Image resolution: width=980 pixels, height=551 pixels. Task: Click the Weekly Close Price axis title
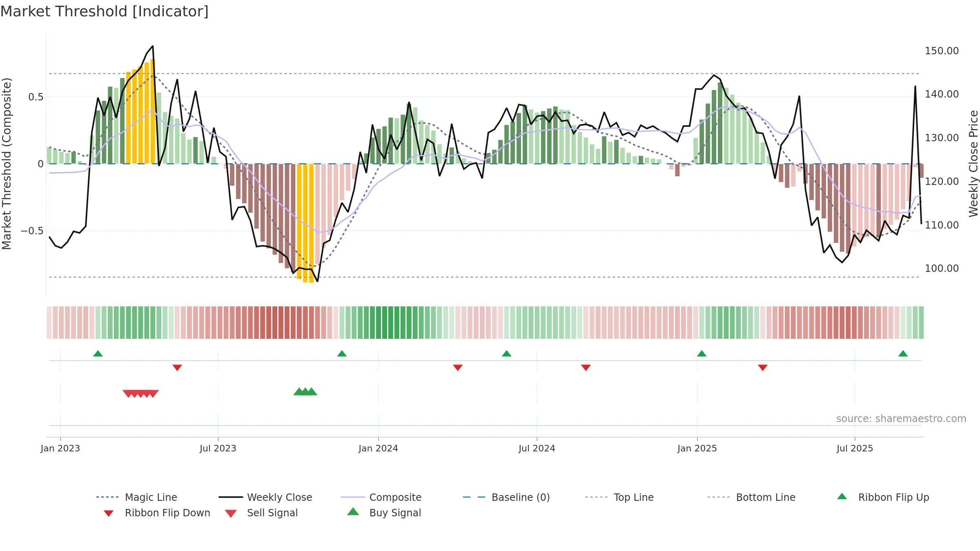(973, 163)
